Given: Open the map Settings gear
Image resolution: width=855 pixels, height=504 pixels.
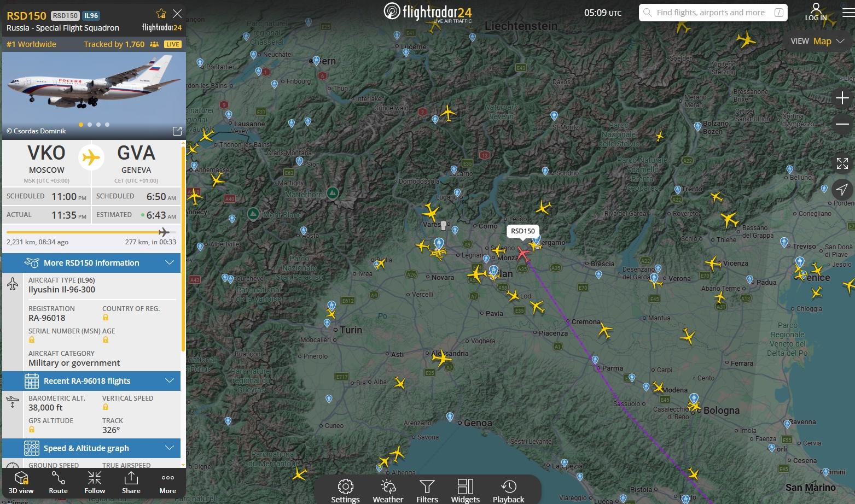Looking at the screenshot, I should 345,490.
